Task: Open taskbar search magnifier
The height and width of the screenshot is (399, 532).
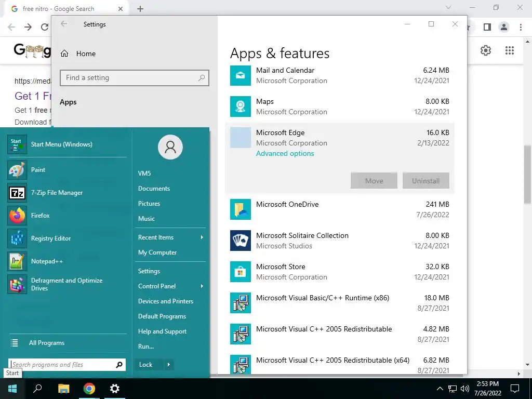Action: point(37,389)
